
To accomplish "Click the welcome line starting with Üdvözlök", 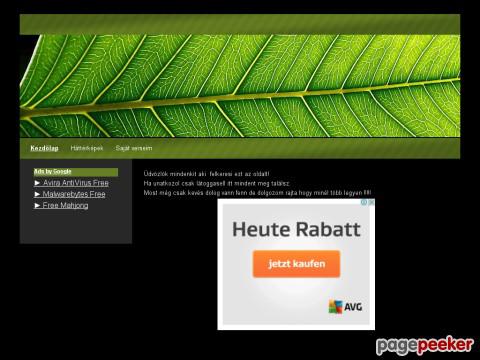I will 207,174.
